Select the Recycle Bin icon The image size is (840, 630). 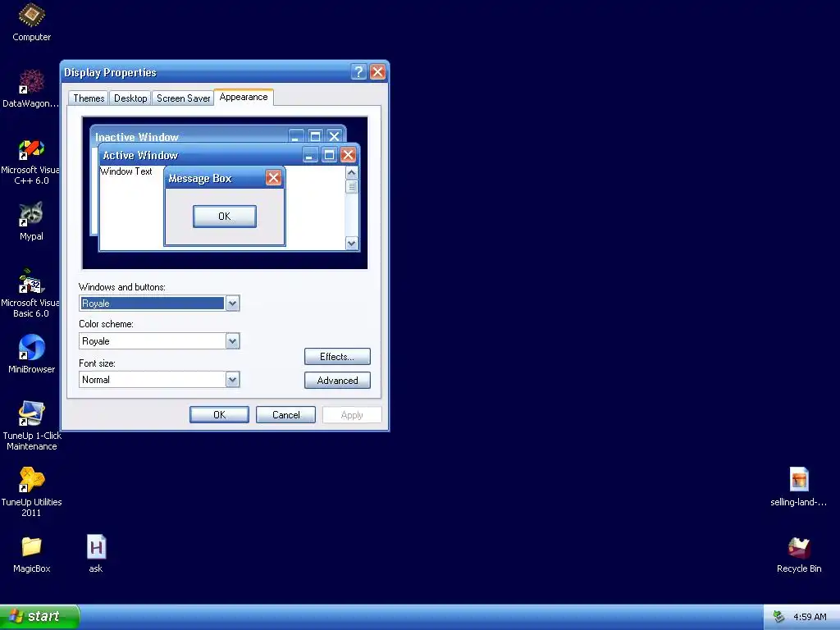[799, 555]
